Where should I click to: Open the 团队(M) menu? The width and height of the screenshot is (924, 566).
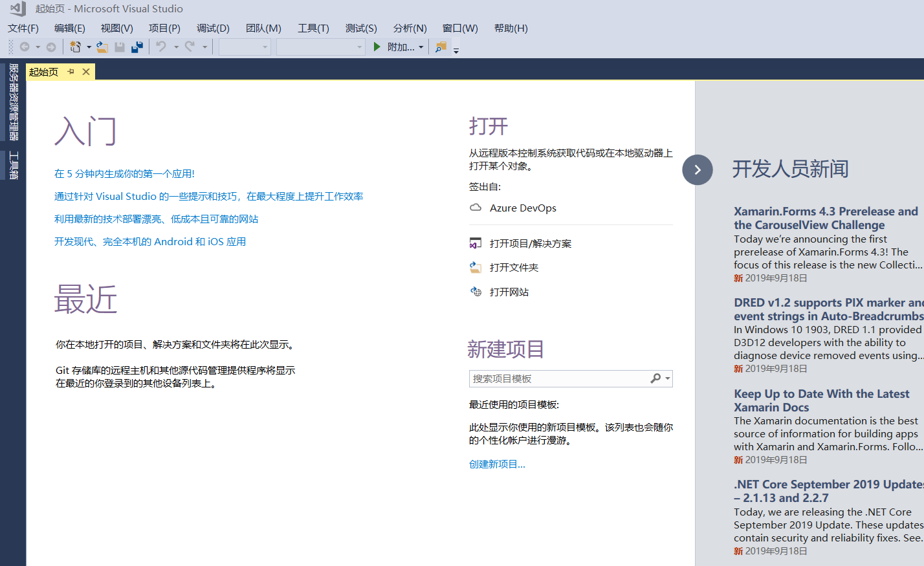tap(263, 28)
